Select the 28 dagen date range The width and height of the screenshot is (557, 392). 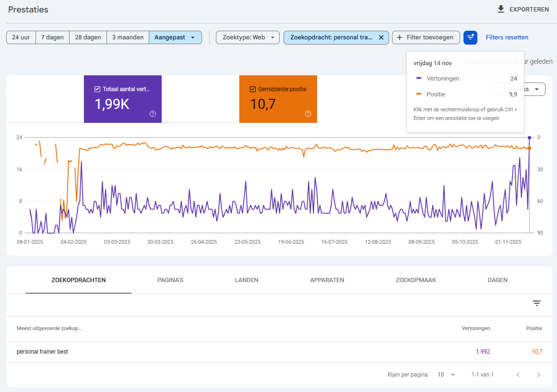[x=88, y=37]
